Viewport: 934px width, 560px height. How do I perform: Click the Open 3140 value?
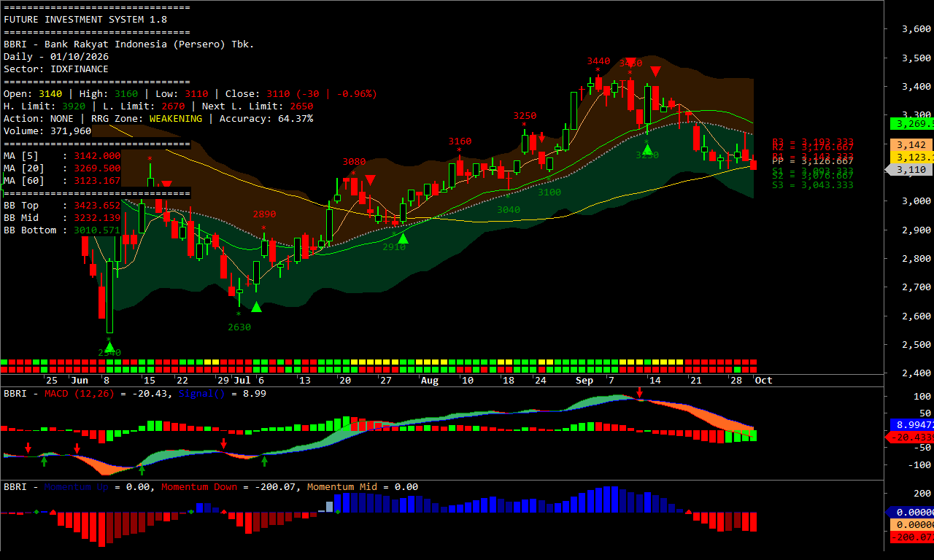[50, 94]
